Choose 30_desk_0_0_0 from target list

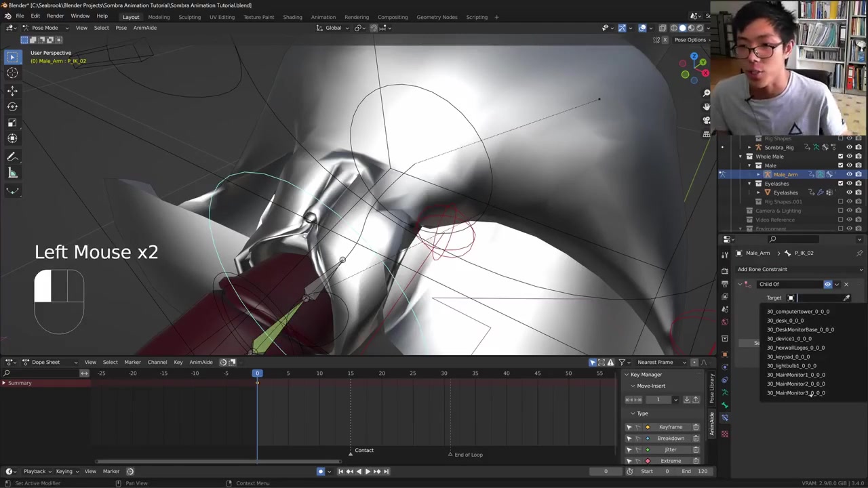coord(785,321)
